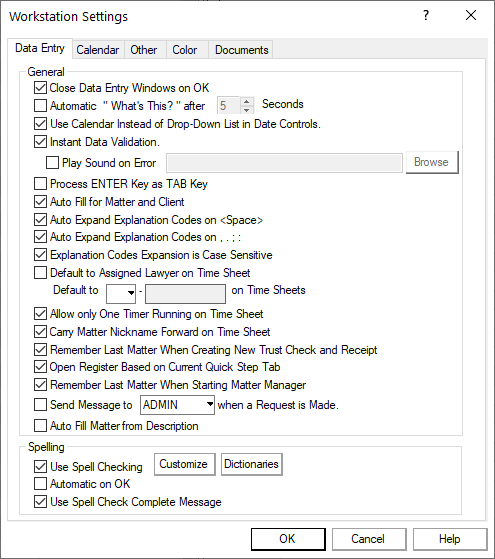The width and height of the screenshot is (495, 559).
Task: Toggle Allow only One Timer Running
Action: pyautogui.click(x=40, y=314)
